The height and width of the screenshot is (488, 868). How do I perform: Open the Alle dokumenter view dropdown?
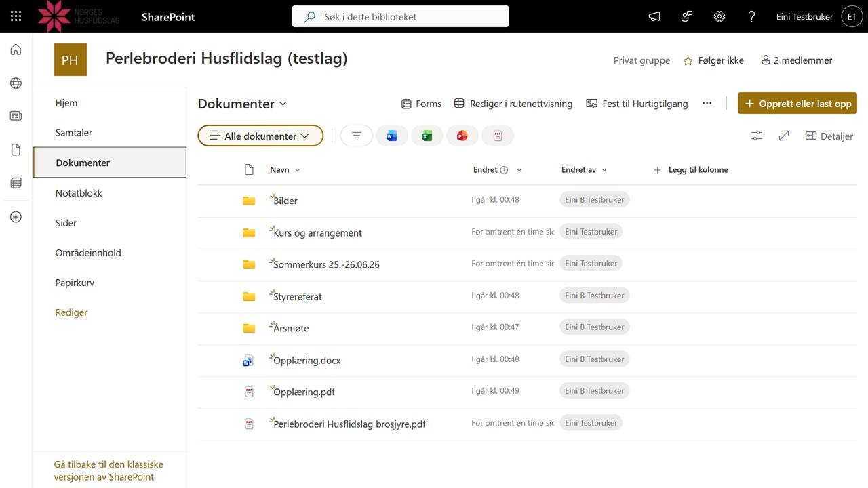260,136
